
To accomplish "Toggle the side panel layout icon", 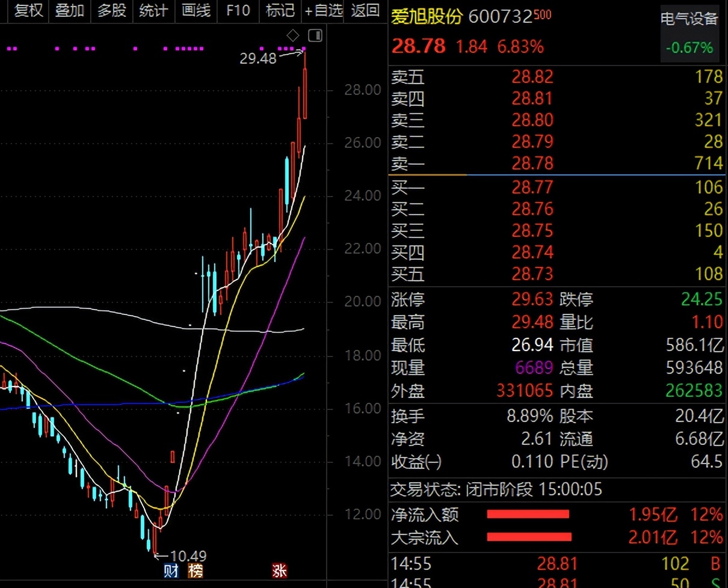I will (315, 35).
